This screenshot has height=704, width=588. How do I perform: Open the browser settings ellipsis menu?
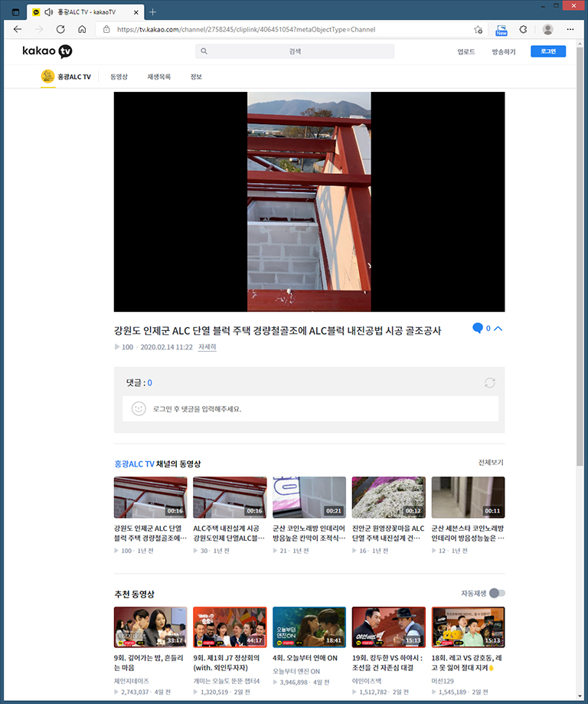tap(569, 29)
